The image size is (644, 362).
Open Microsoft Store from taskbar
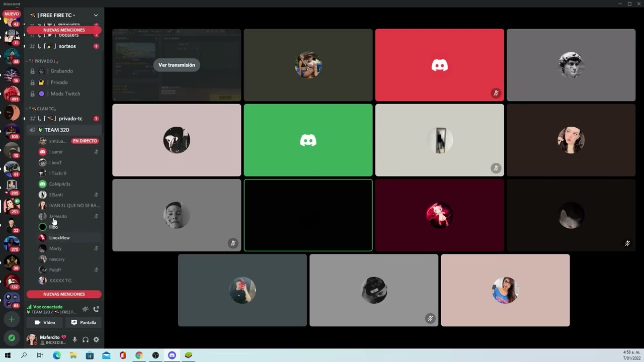click(90, 355)
